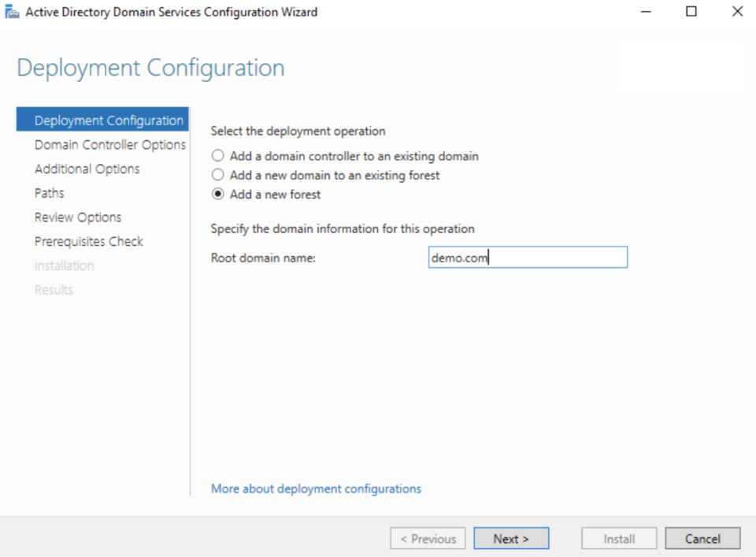Image resolution: width=756 pixels, height=557 pixels.
Task: Click the 'Next >' button
Action: click(x=511, y=538)
